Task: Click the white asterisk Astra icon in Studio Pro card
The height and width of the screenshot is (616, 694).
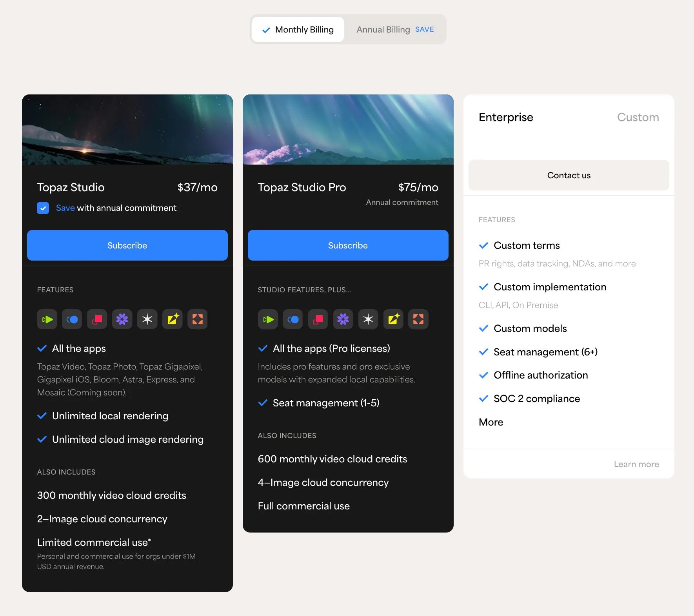Action: tap(368, 319)
